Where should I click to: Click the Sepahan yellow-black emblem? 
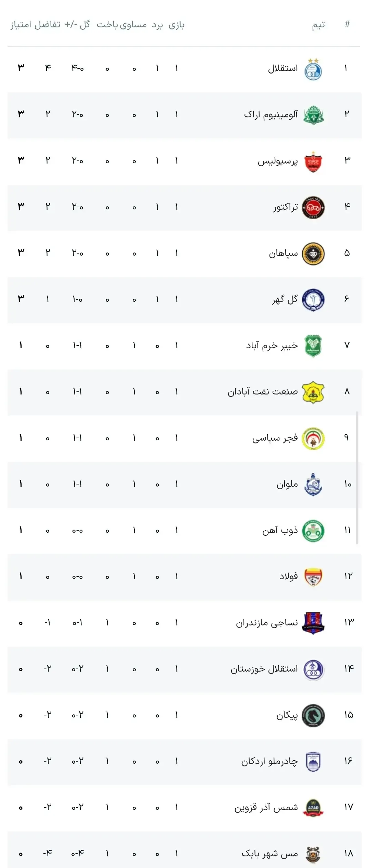coord(313,254)
